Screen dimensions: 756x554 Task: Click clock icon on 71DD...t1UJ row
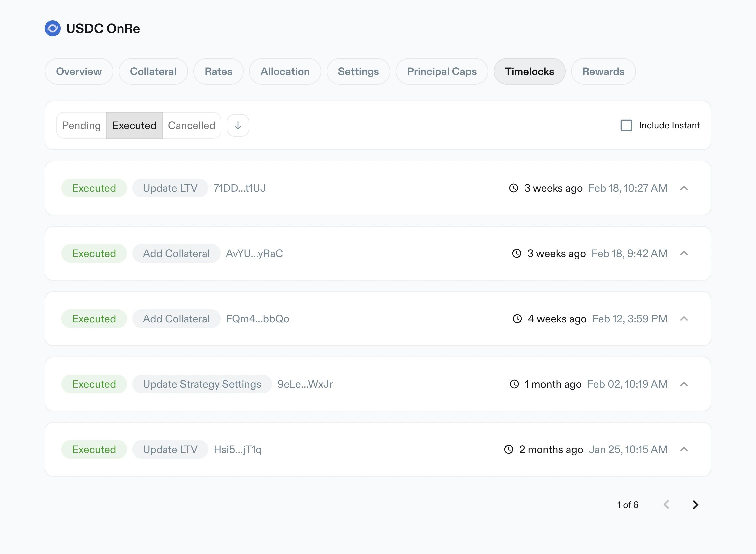(x=513, y=188)
